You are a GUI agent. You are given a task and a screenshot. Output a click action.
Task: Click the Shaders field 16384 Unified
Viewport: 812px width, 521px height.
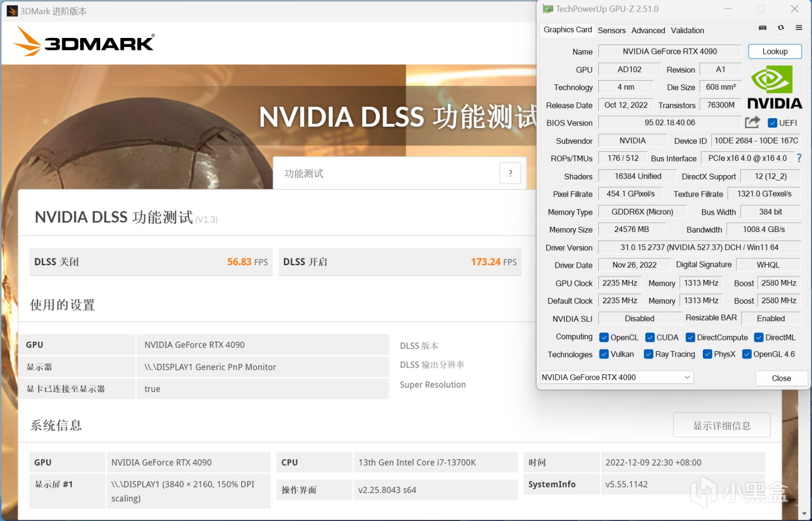pyautogui.click(x=638, y=176)
